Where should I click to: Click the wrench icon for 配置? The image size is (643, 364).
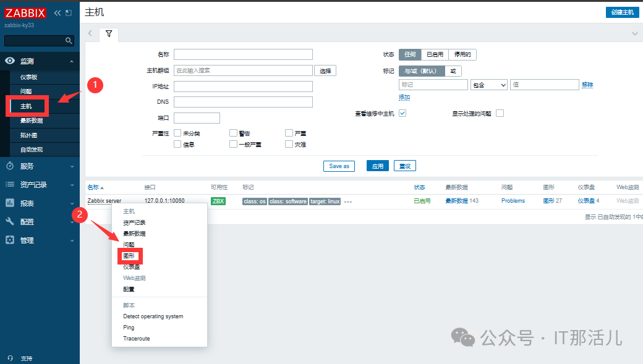coord(10,221)
